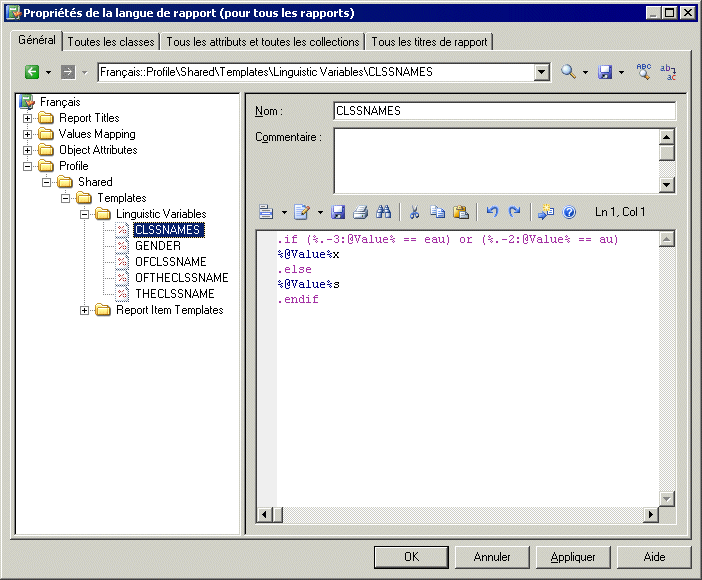Expand the Object Attributes folder
Image resolution: width=702 pixels, height=580 pixels.
pos(27,150)
